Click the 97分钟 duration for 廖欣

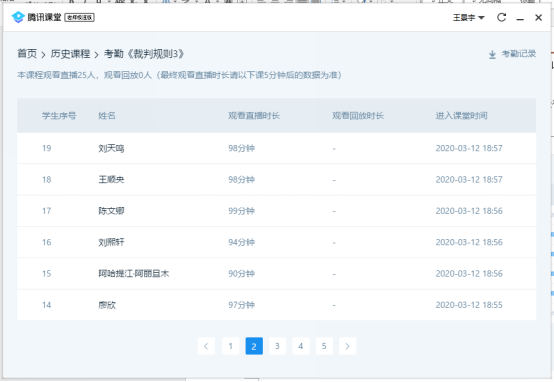(x=242, y=305)
